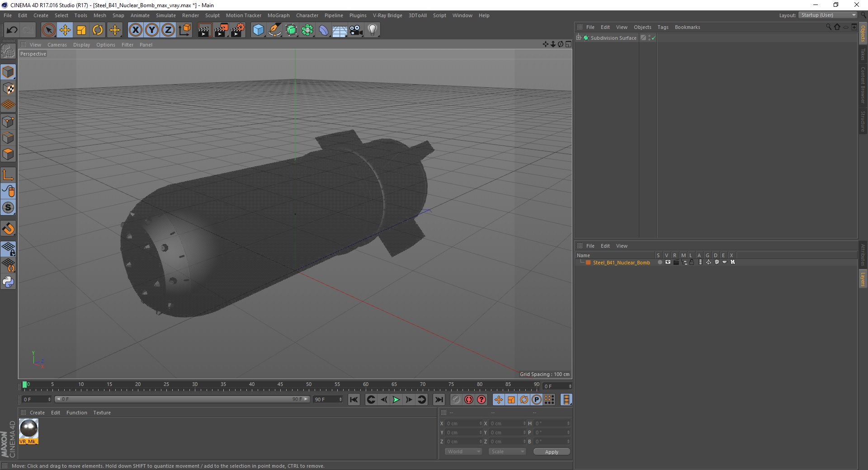This screenshot has width=868, height=470.
Task: Click the green timeline playhead at frame 0
Action: tap(24, 385)
